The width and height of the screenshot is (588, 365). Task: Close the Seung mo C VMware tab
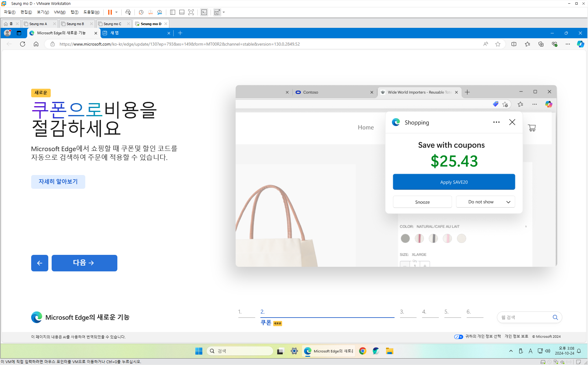128,24
